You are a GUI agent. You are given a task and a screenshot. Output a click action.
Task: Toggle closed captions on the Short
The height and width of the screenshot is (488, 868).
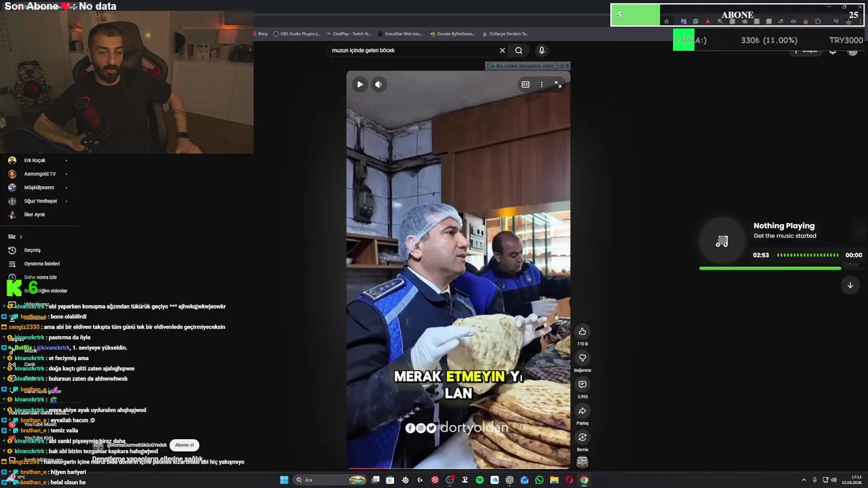[525, 84]
